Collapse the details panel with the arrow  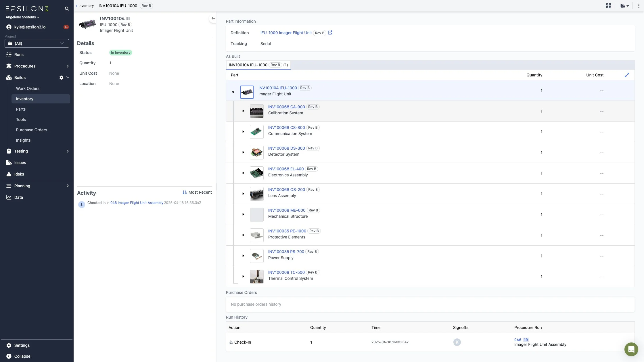coord(213,18)
